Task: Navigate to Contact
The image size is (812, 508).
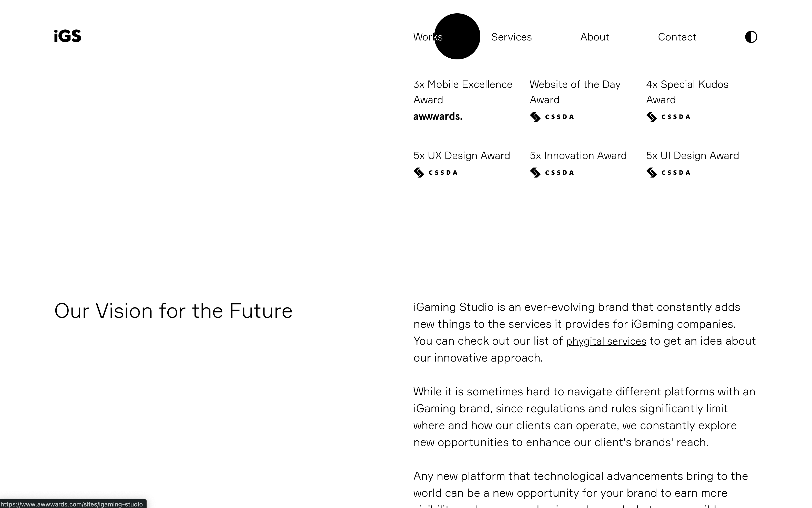Action: click(677, 37)
